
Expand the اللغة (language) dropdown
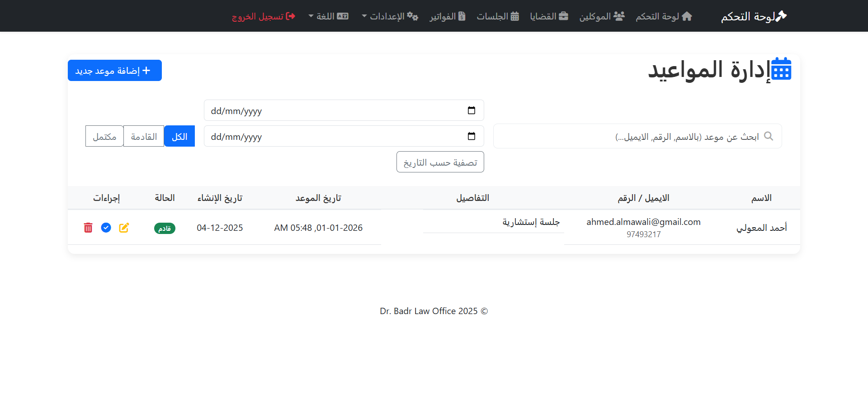328,16
